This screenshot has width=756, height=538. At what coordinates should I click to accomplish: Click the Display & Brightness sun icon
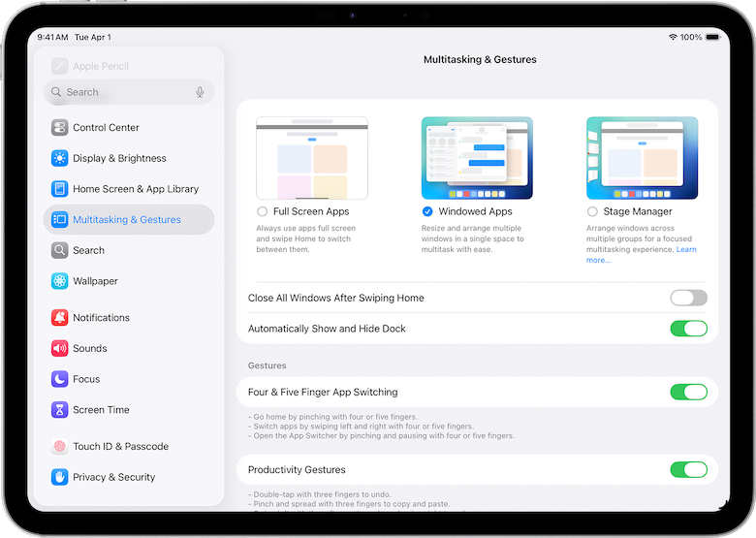pyautogui.click(x=60, y=158)
